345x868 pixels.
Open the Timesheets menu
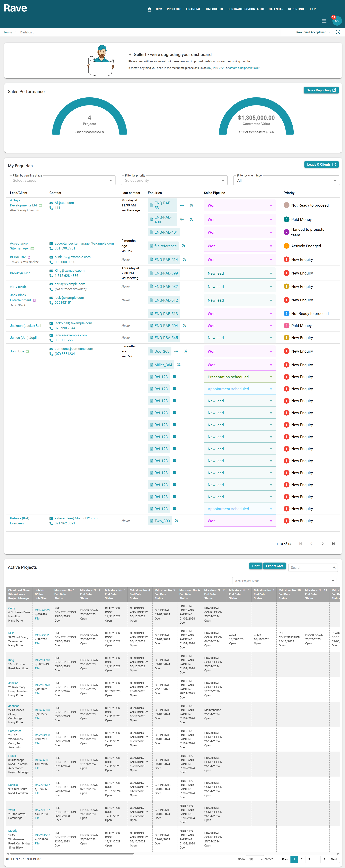(214, 9)
